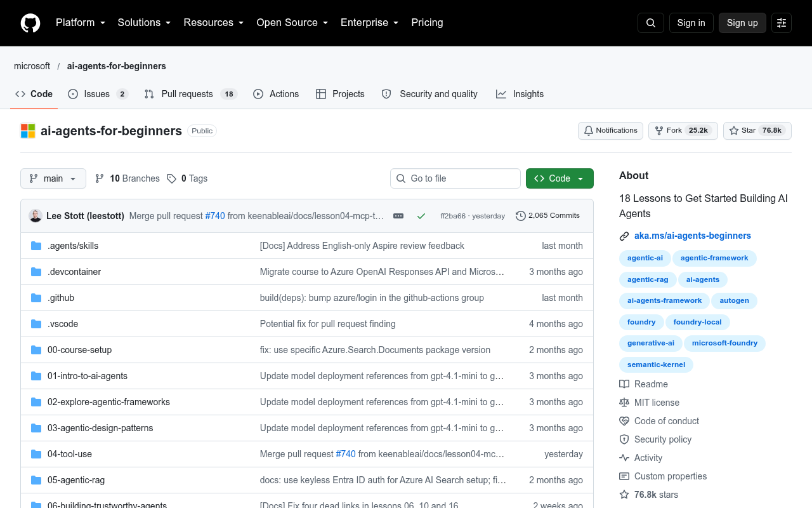Image resolution: width=812 pixels, height=508 pixels.
Task: Open "Potential fix for pull request finding" commit
Action: 327,324
